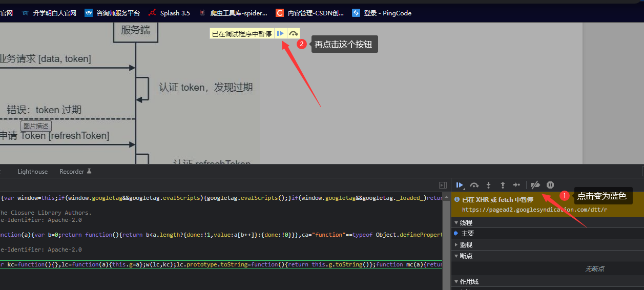Viewport: 644px width, 290px height.
Task: Open the Splash 3.5 bookmark
Action: tap(169, 13)
